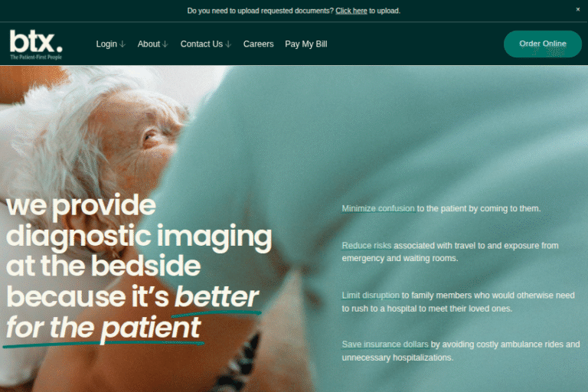Viewport: 588px width, 392px height.
Task: Open the Click here upload link
Action: 351,11
